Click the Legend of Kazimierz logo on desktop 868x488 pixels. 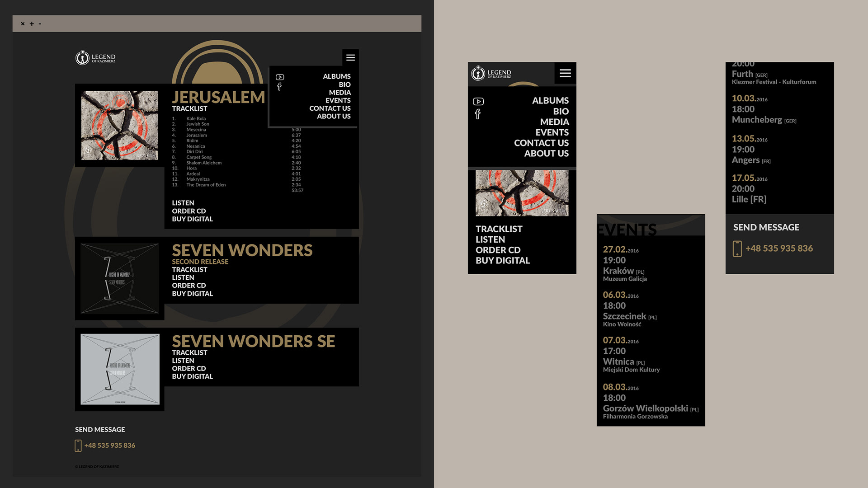(95, 58)
